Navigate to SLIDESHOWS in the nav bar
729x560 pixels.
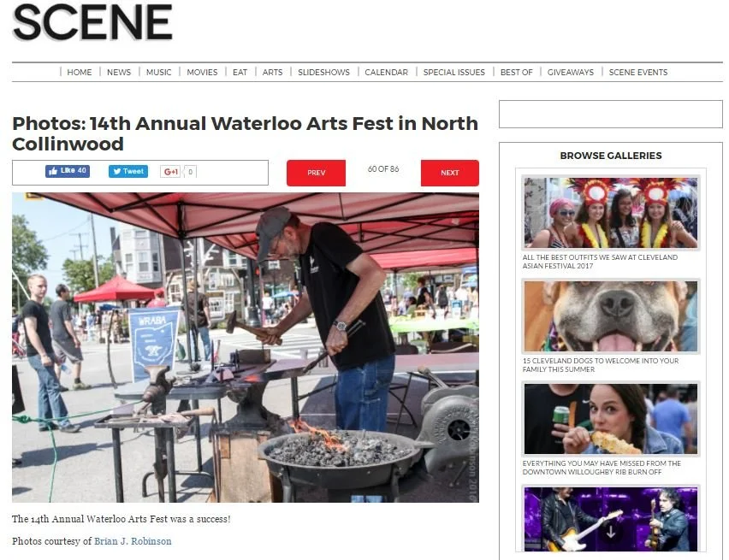323,72
